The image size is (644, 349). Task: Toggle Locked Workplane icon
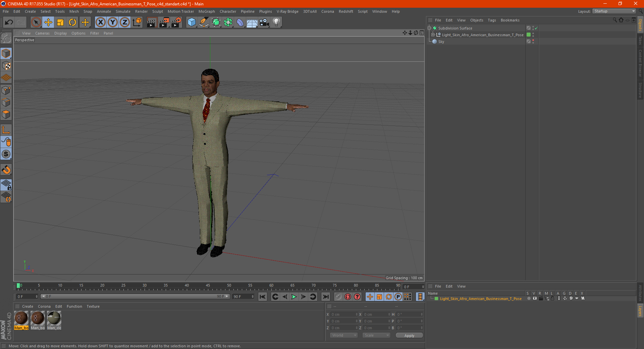pos(6,185)
